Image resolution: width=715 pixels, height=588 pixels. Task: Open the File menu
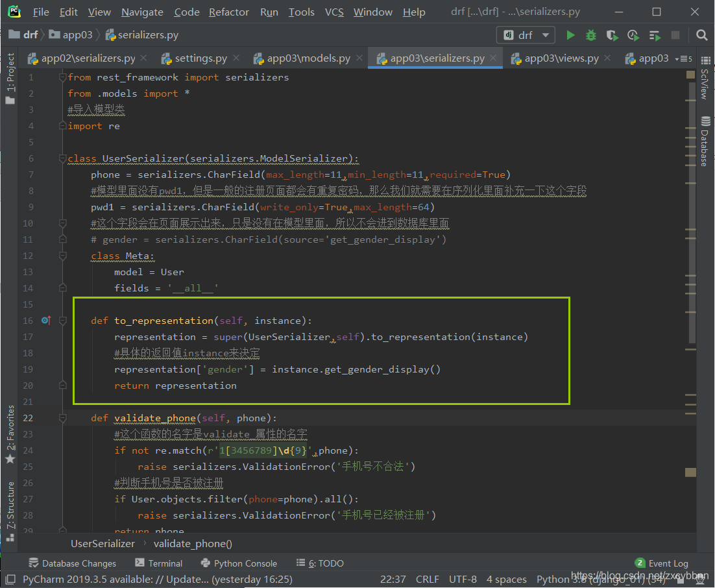click(41, 12)
